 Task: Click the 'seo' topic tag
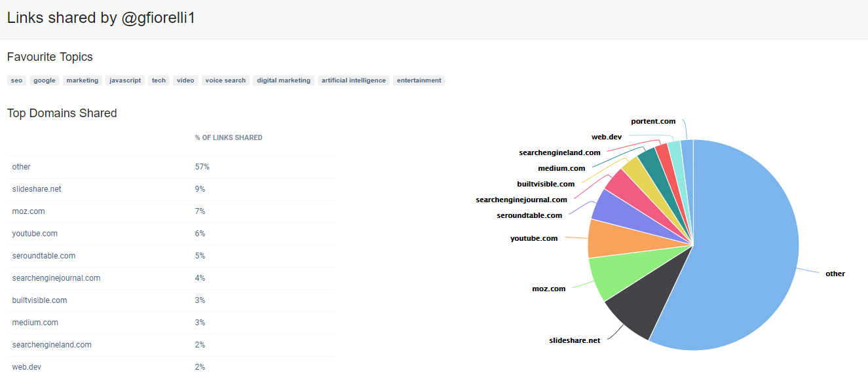(x=16, y=80)
